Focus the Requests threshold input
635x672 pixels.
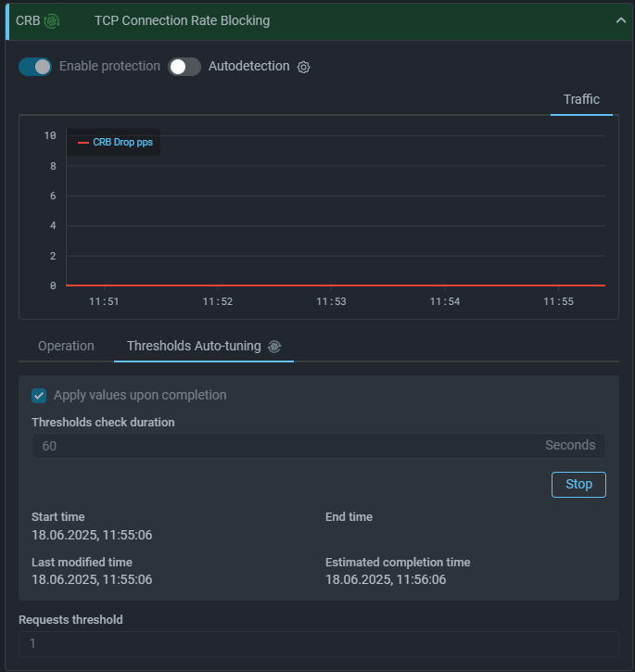point(318,643)
